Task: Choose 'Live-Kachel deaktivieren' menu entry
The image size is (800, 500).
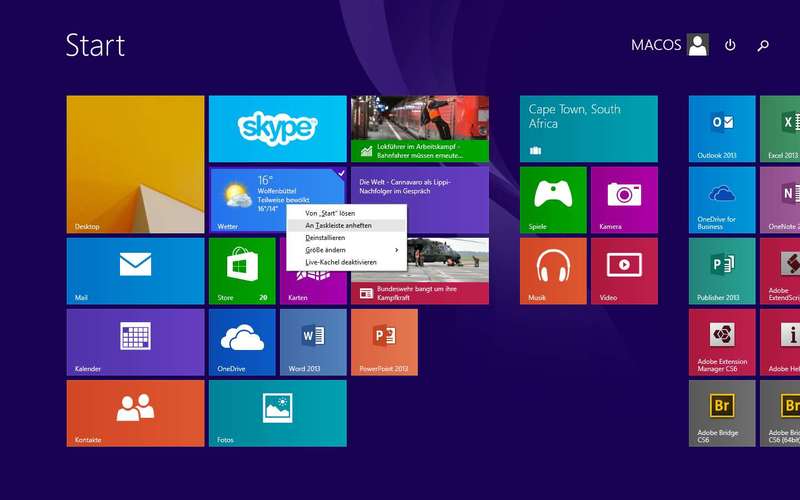Action: click(x=346, y=262)
